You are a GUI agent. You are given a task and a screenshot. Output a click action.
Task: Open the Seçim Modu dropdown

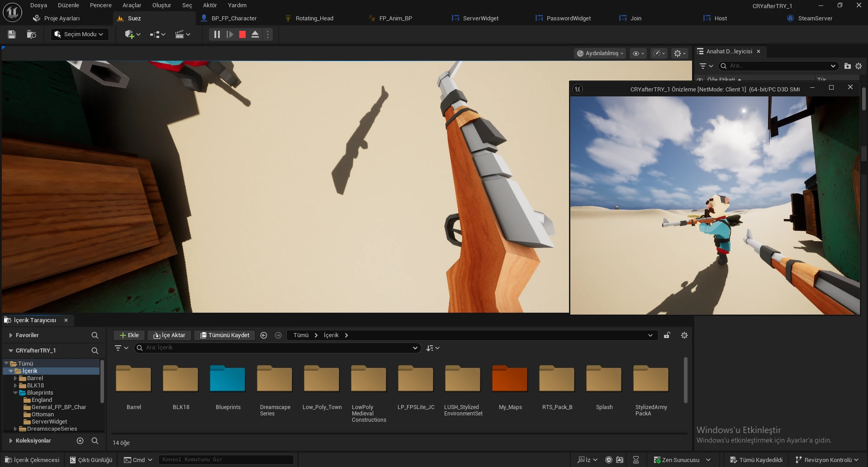(80, 34)
